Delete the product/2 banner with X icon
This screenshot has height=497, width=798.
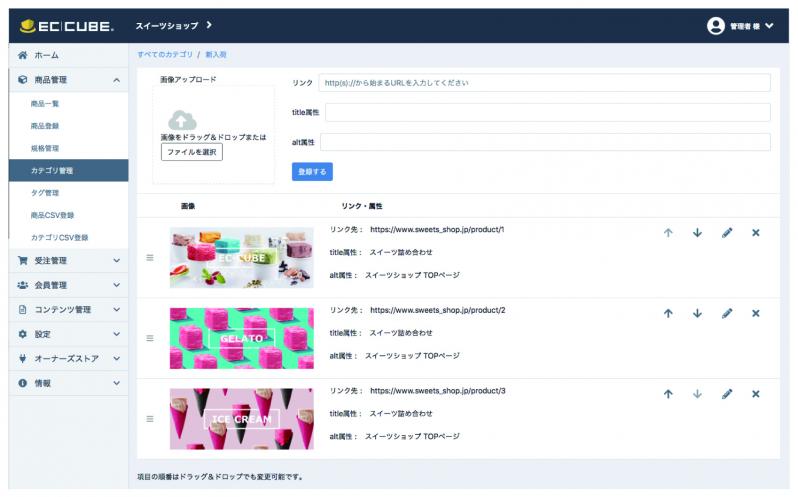click(x=755, y=313)
